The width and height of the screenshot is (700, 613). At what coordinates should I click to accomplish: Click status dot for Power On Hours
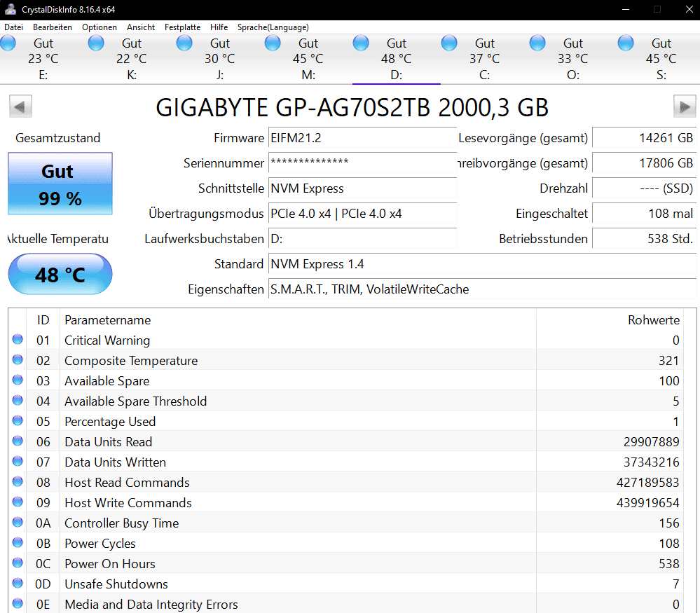click(x=18, y=563)
